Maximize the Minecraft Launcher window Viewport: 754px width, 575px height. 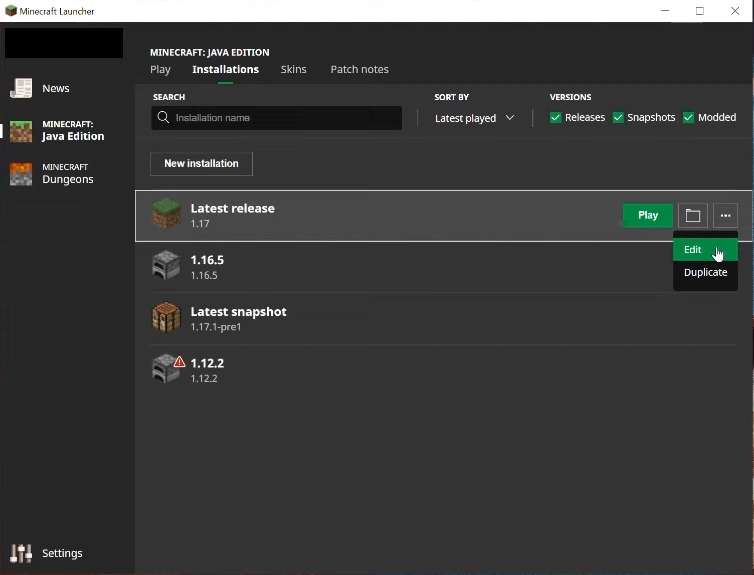(700, 11)
